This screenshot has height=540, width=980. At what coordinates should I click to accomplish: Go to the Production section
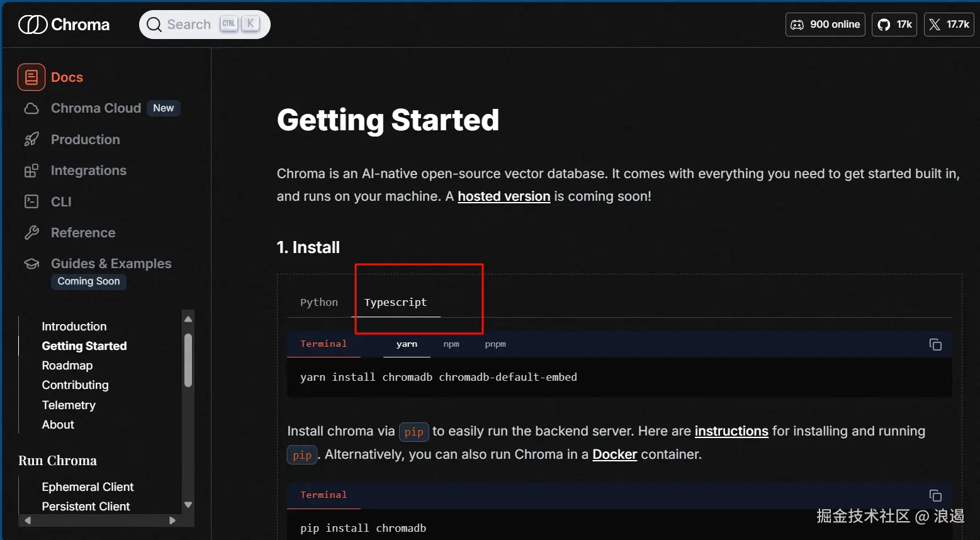point(85,140)
